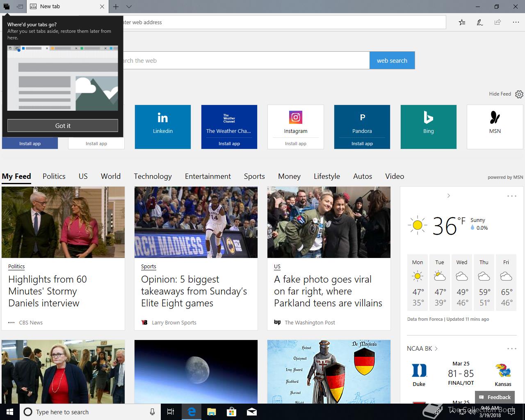Open Mail app from taskbar

(252, 412)
